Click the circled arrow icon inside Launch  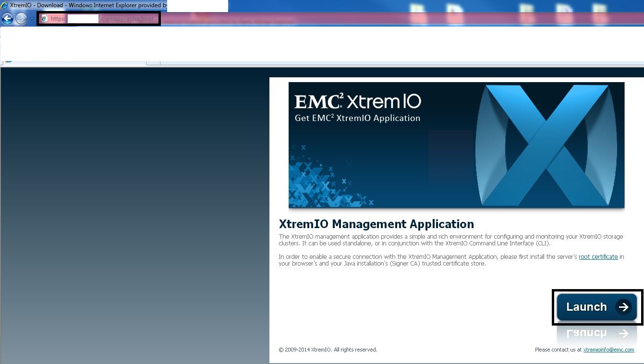[x=623, y=307]
